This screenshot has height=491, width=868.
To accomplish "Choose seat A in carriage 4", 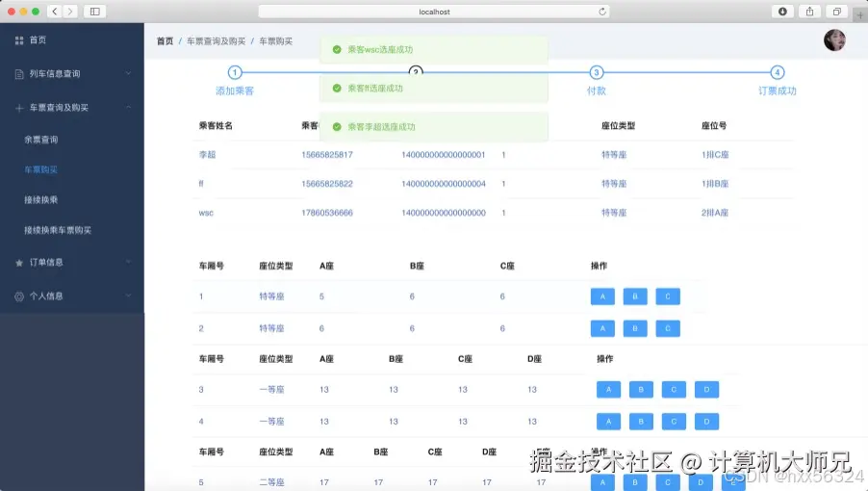I will click(x=608, y=422).
